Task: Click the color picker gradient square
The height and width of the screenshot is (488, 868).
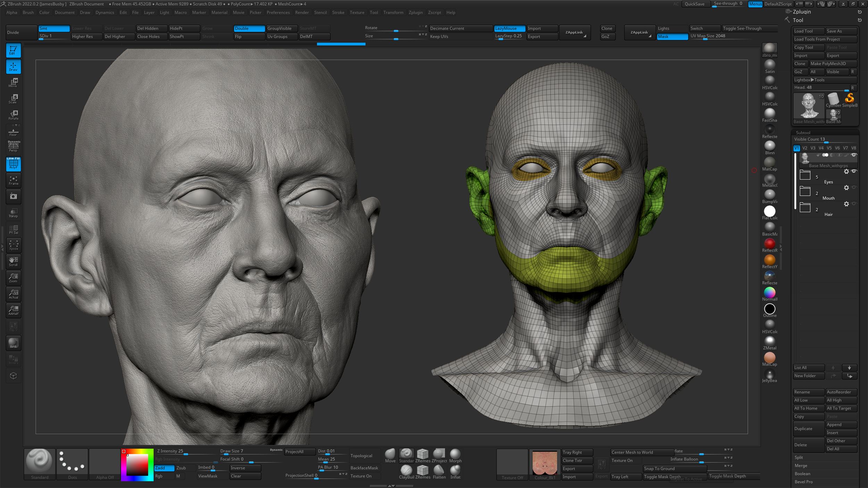Action: coord(137,465)
